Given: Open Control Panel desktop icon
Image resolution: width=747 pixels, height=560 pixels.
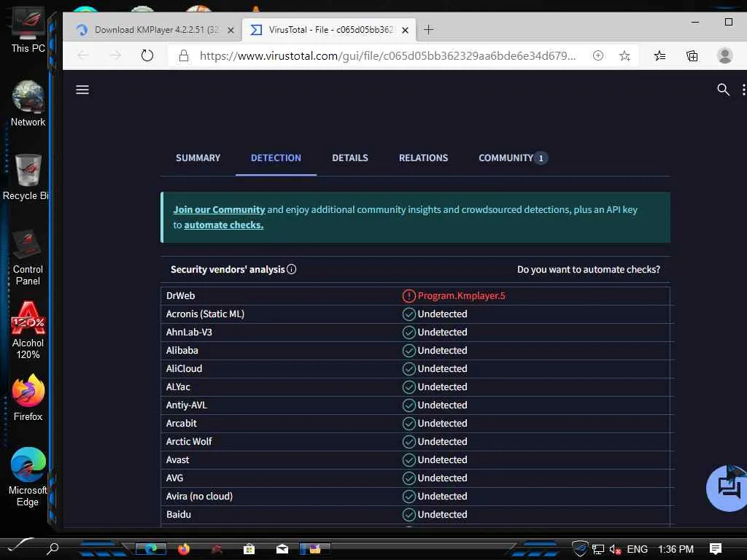Looking at the screenshot, I should 28,257.
